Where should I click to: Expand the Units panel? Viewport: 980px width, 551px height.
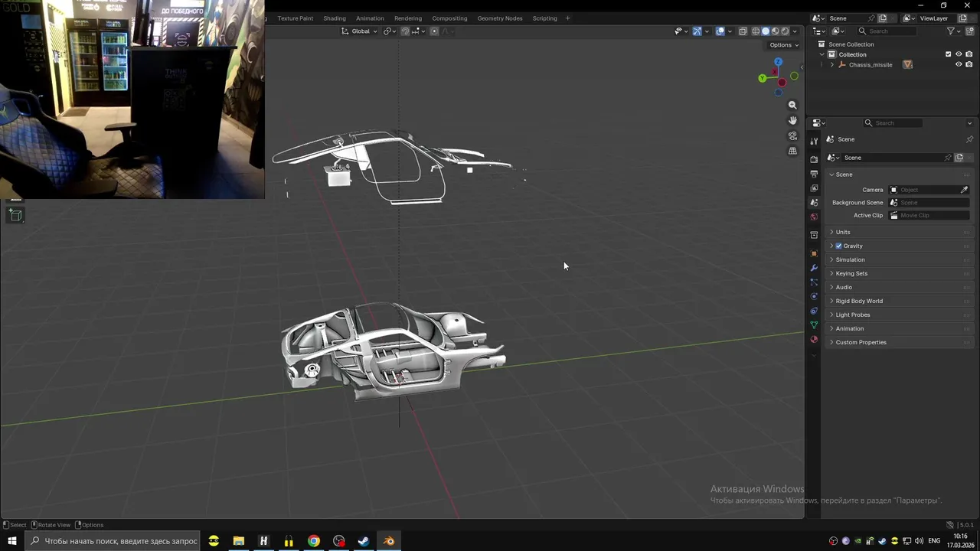tap(900, 232)
